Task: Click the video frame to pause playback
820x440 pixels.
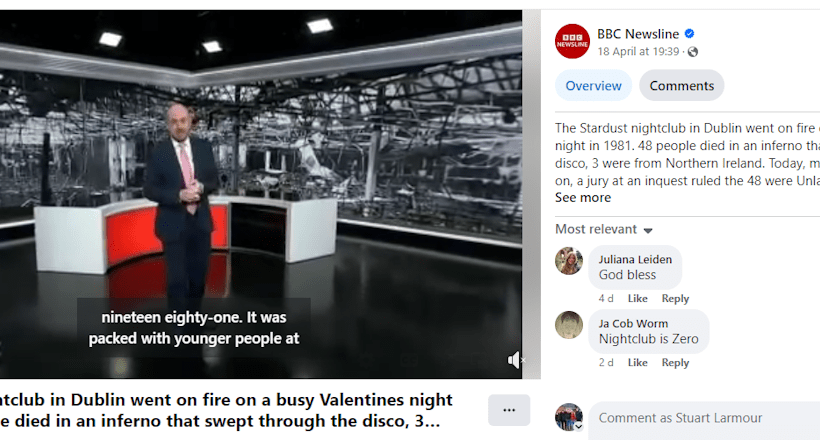Action: (260, 194)
